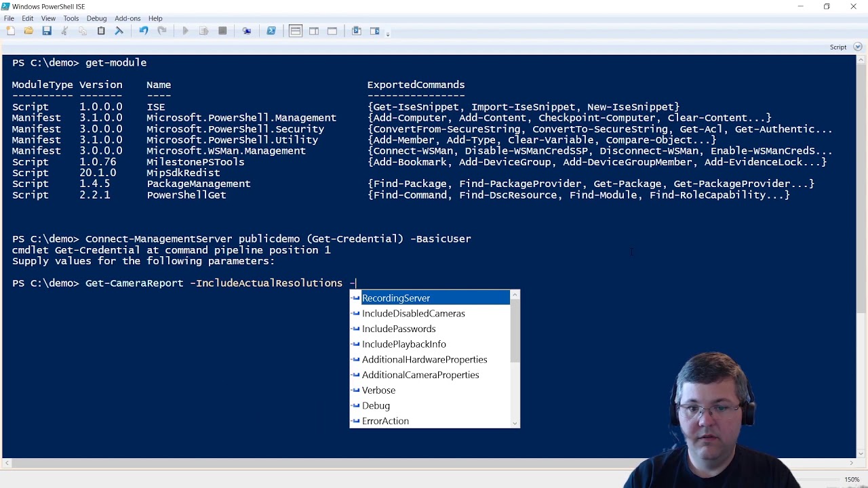Copy selection using the Copy icon
Viewport: 868px width, 488px height.
point(83,31)
